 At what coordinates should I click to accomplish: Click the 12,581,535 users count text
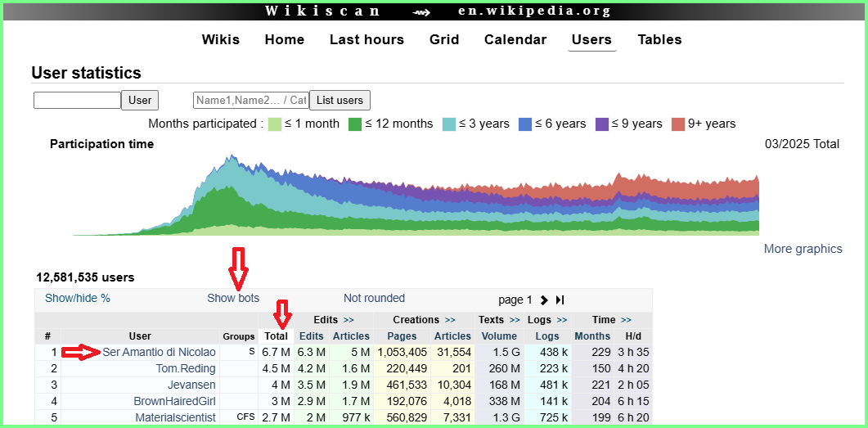85,277
